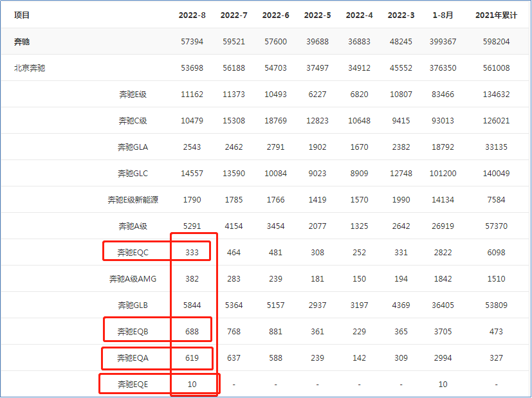Click the 2543 cell in 奔驰GLA row
Screen dimensions: 532x398
pyautogui.click(x=192, y=147)
